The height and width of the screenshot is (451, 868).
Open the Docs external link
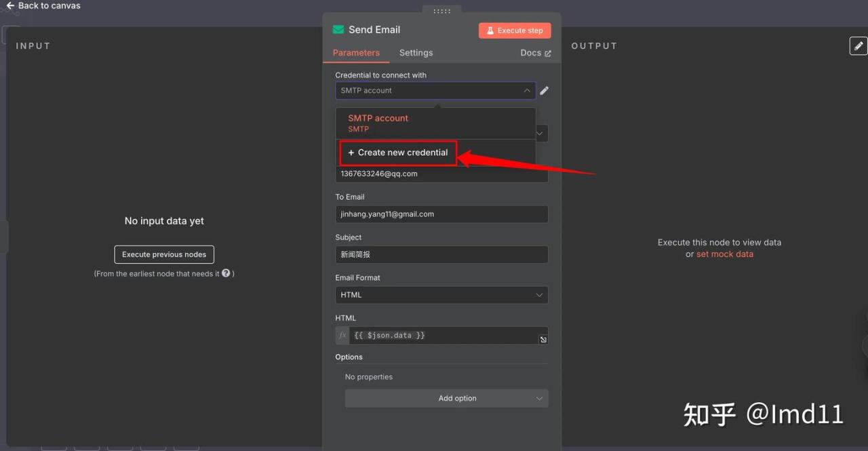pos(535,53)
